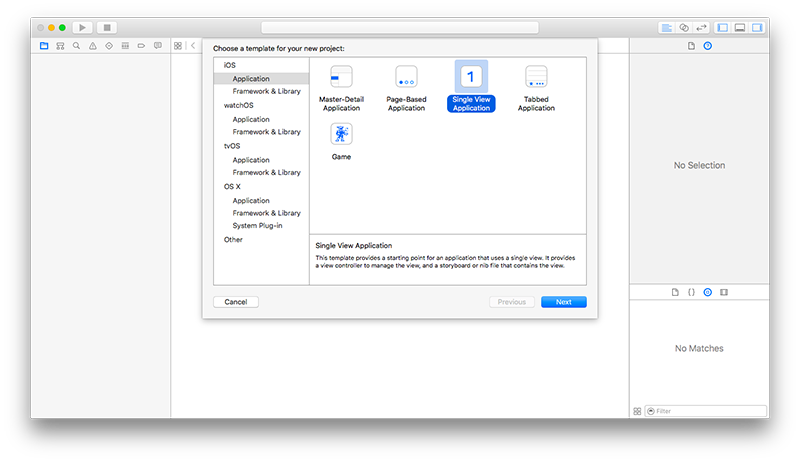Toggle the right Utilities panel visibility
This screenshot has height=462, width=800.
click(757, 28)
